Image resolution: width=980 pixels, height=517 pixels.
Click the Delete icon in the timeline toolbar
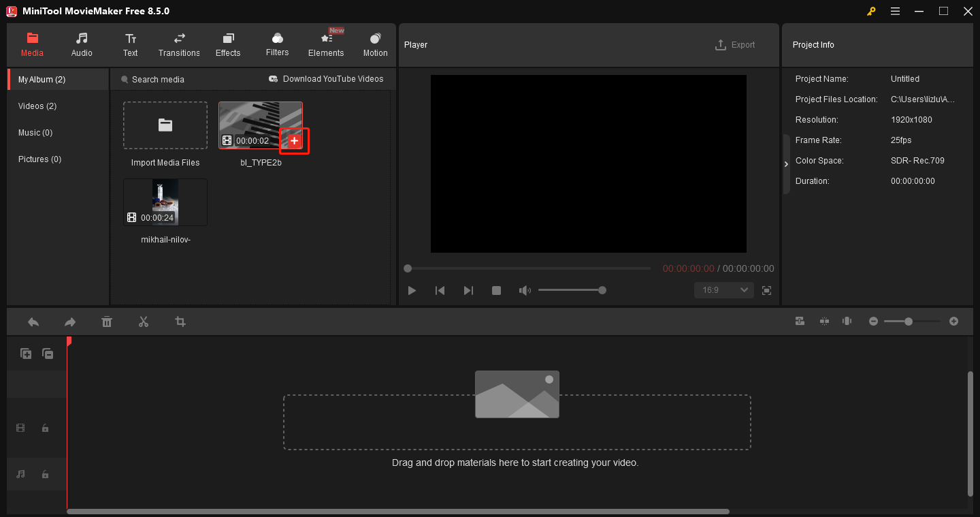[x=107, y=321]
